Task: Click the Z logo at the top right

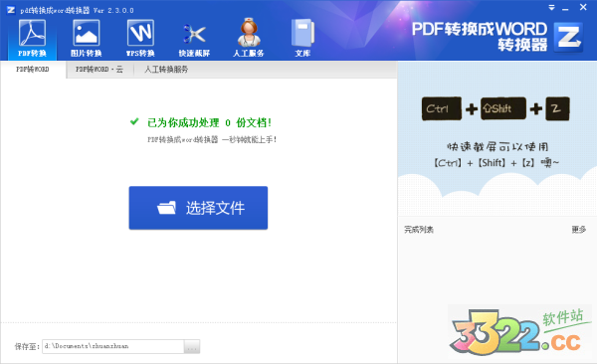Action: 568,38
